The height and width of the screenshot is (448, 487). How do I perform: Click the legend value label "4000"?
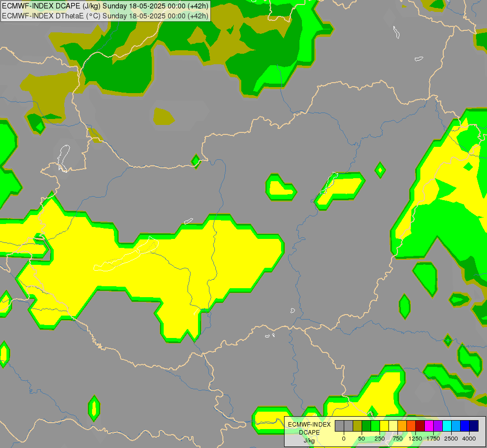[469, 439]
